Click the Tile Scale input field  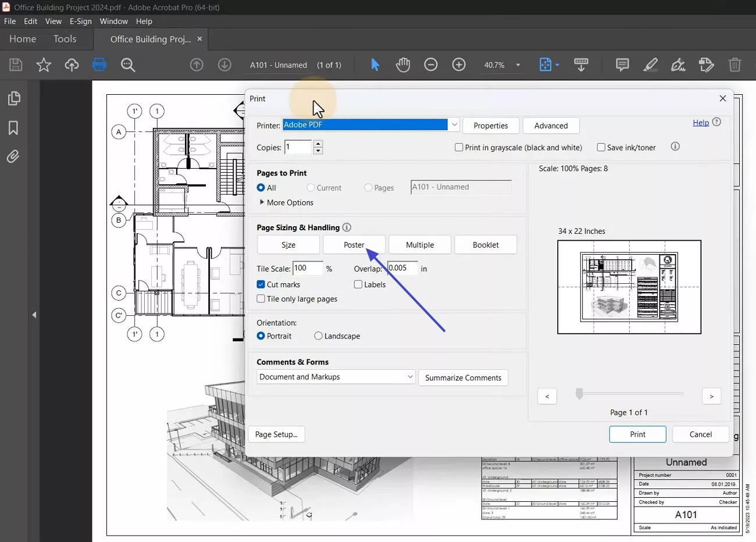click(x=307, y=268)
